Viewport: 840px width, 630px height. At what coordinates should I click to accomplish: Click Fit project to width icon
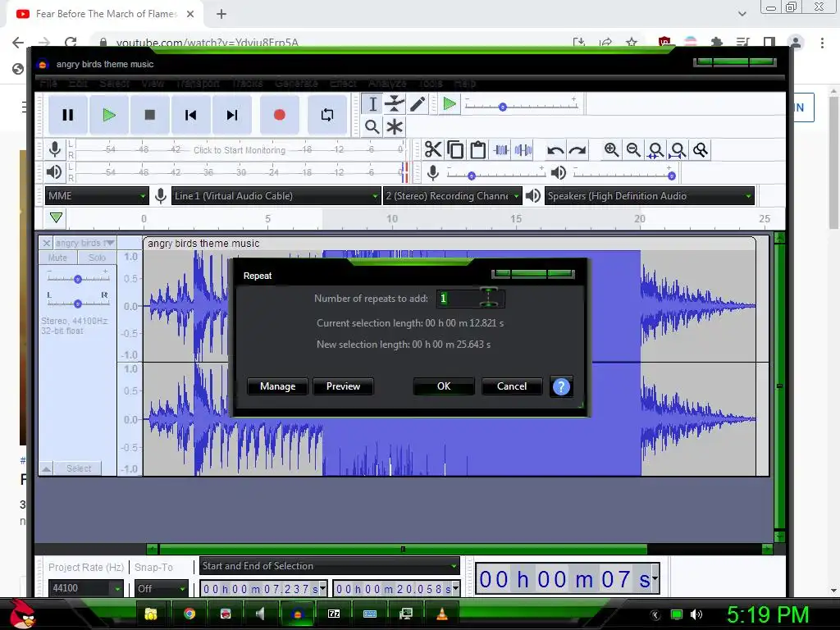678,150
